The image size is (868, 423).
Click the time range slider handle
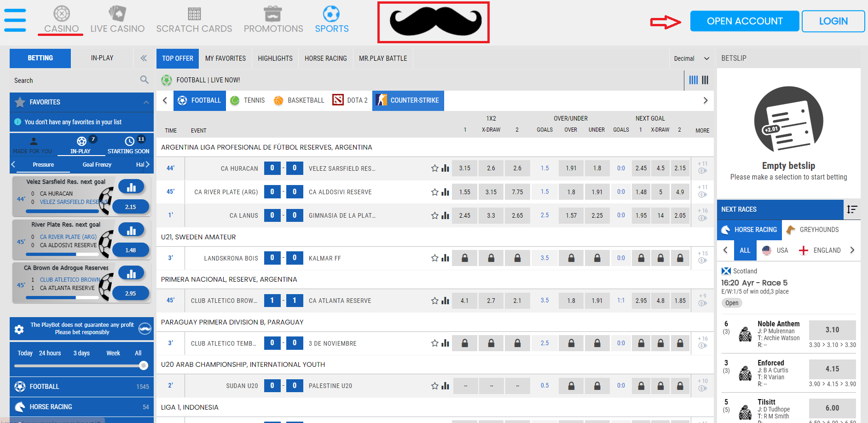pos(144,365)
